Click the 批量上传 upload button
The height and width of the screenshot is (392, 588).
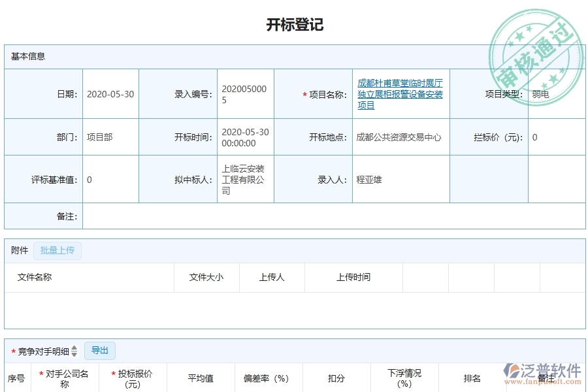tap(57, 250)
